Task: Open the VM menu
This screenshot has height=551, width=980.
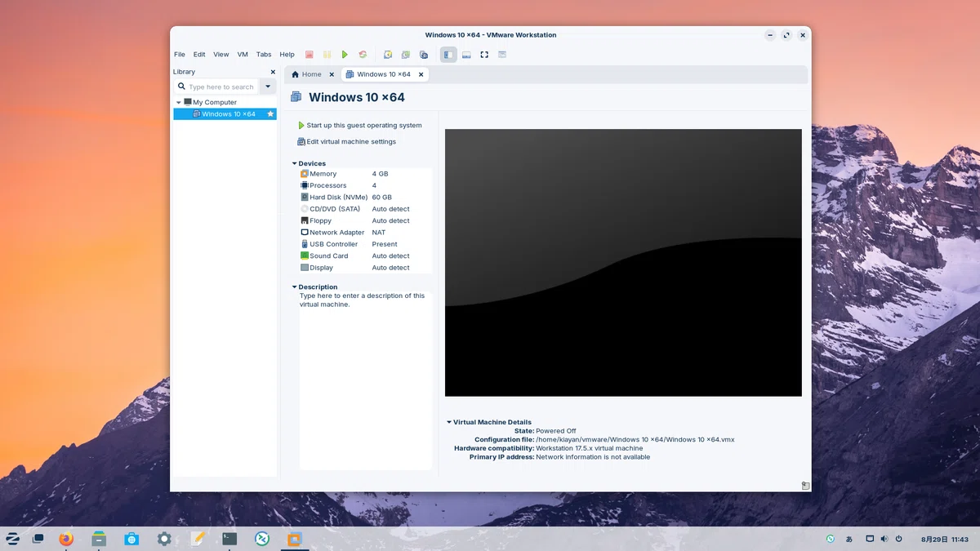Action: coord(243,55)
